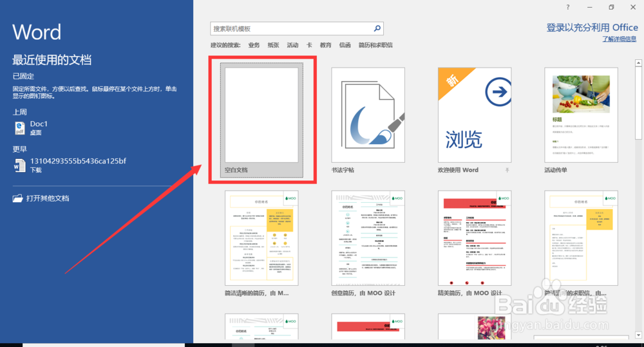The image size is (644, 347).
Task: Click the scrollbar up arrow
Action: click(638, 63)
